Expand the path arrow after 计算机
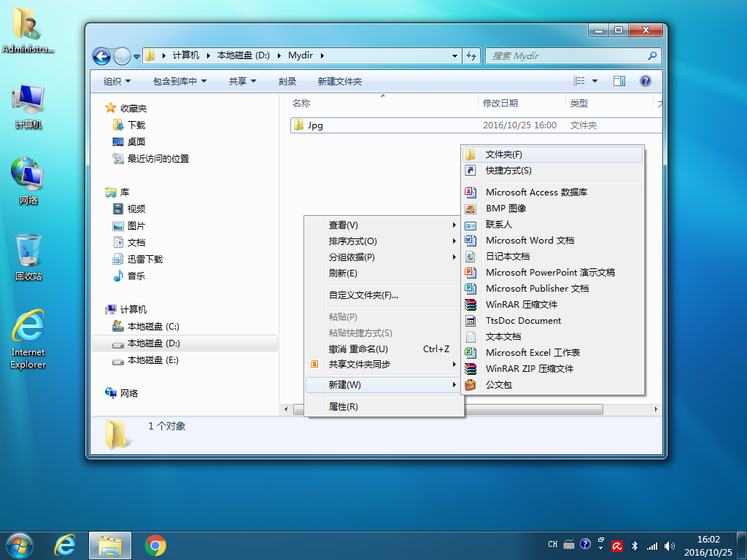This screenshot has width=747, height=560. coord(208,55)
